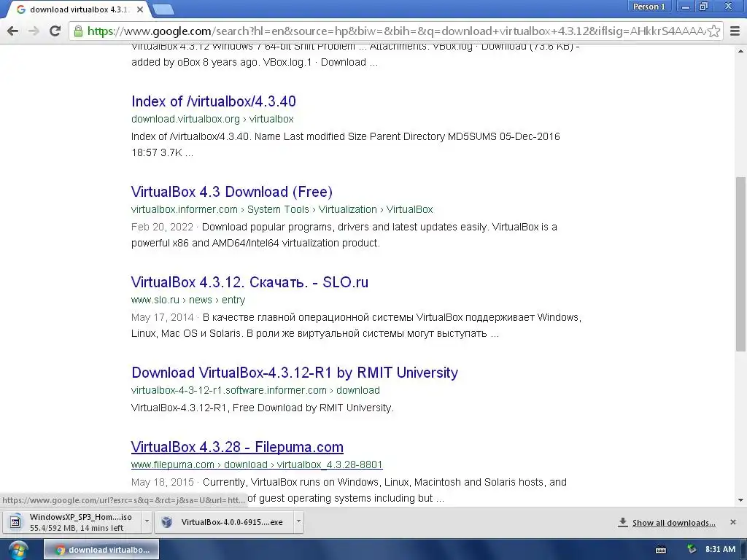Click the address bar URL field
Viewport: 747px width, 560px height.
(x=395, y=31)
